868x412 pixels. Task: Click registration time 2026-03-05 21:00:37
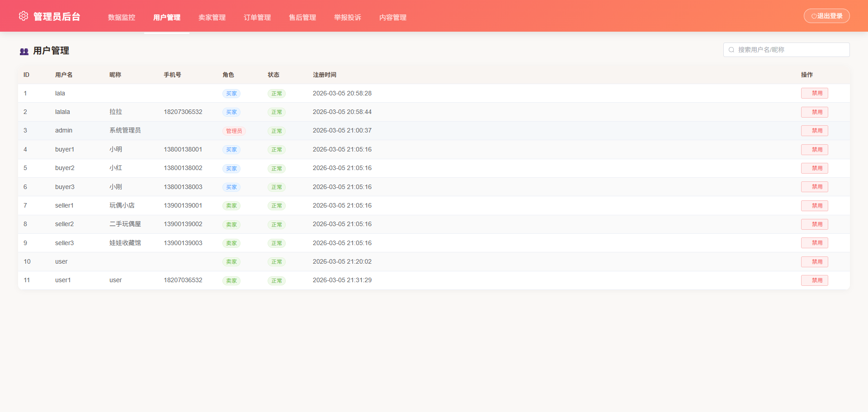pos(342,130)
